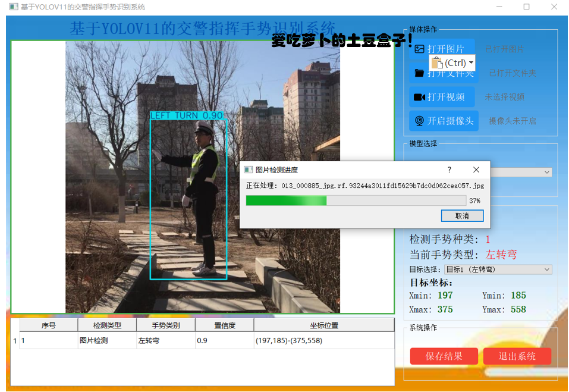
Task: Select the 0.9 confidence cell
Action: 225,340
